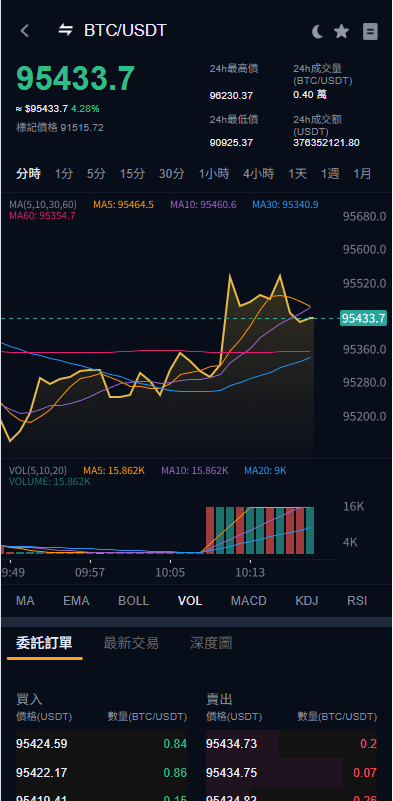Click the MA(5,10,30,60) indicator legend
Image resolution: width=393 pixels, height=801 pixels.
tap(43, 205)
